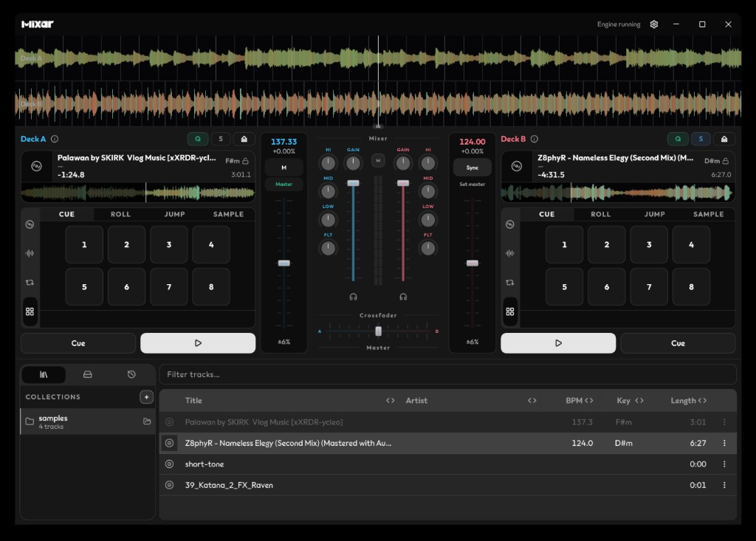Toggle headphone cue for channel A
The width and height of the screenshot is (756, 541).
(354, 297)
